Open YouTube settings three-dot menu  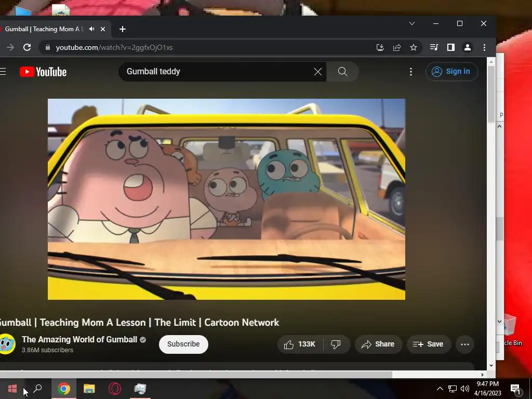(x=411, y=72)
